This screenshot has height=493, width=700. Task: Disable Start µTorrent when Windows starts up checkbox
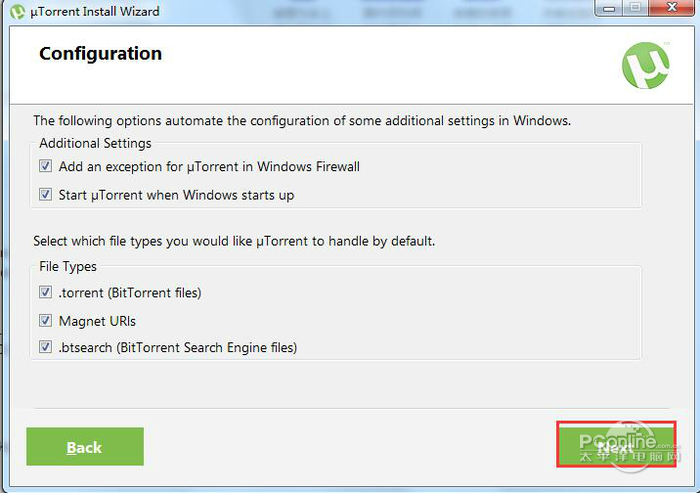[45, 195]
